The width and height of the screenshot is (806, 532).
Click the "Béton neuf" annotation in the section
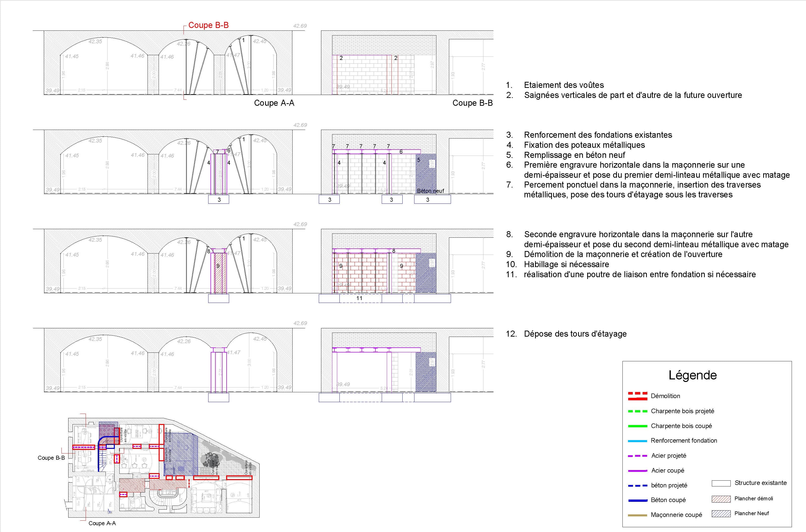pos(431,191)
